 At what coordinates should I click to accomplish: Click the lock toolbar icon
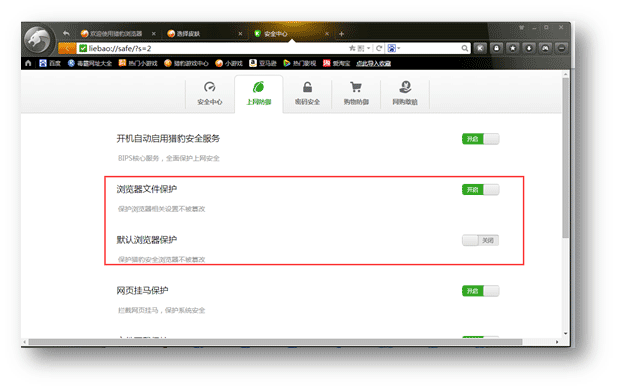pos(497,48)
